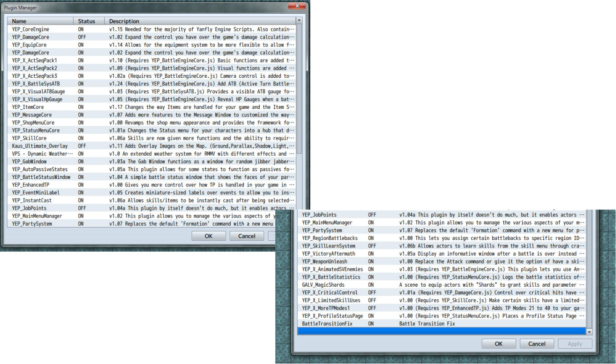Click YEP_MainMenuManager row in the lower window
Screen dimensions: 616x364
click(442, 222)
